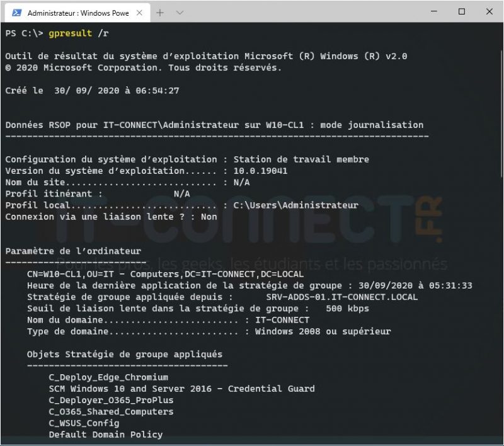
Task: Click the 'Heure de la dernière application' timestamp line
Action: 249,285
